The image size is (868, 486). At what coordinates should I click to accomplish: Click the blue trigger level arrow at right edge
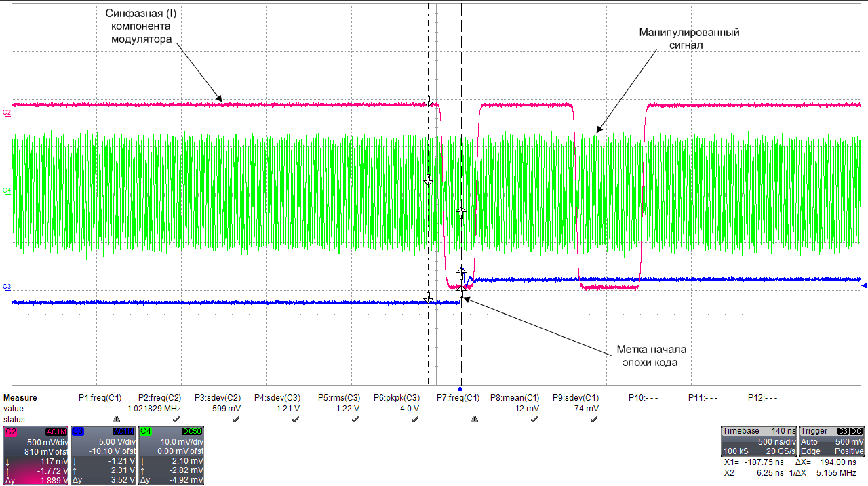tap(864, 287)
